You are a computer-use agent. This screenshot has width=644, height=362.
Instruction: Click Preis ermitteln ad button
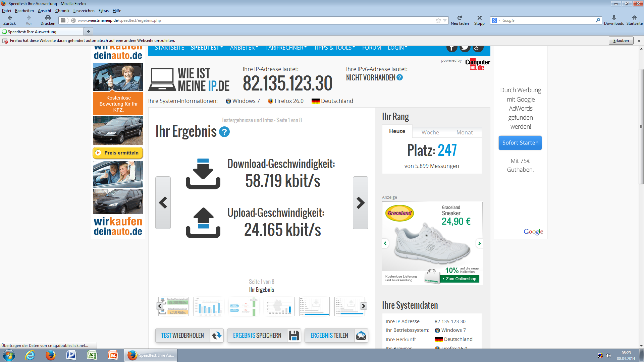(118, 153)
